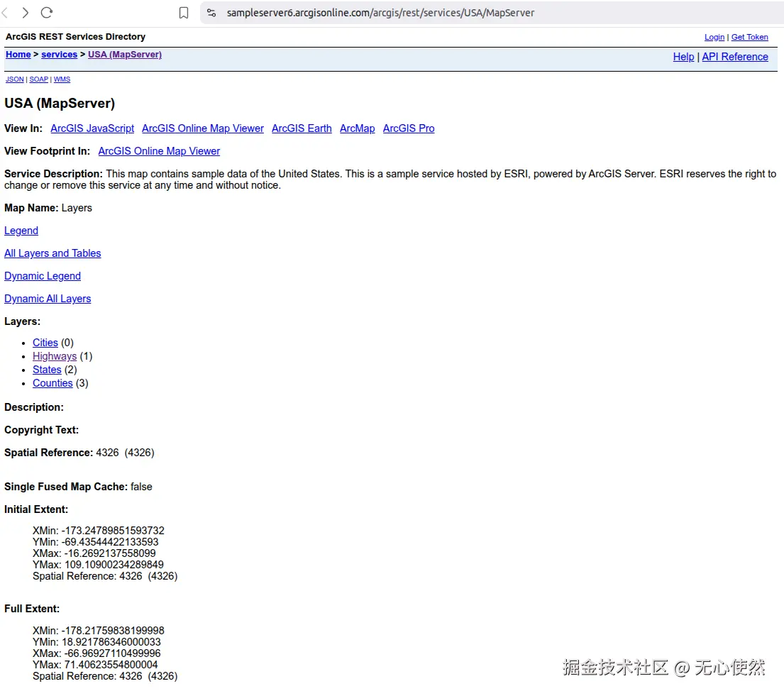Viewport: 784px width, 696px height.
Task: Open the Help link
Action: coord(683,57)
